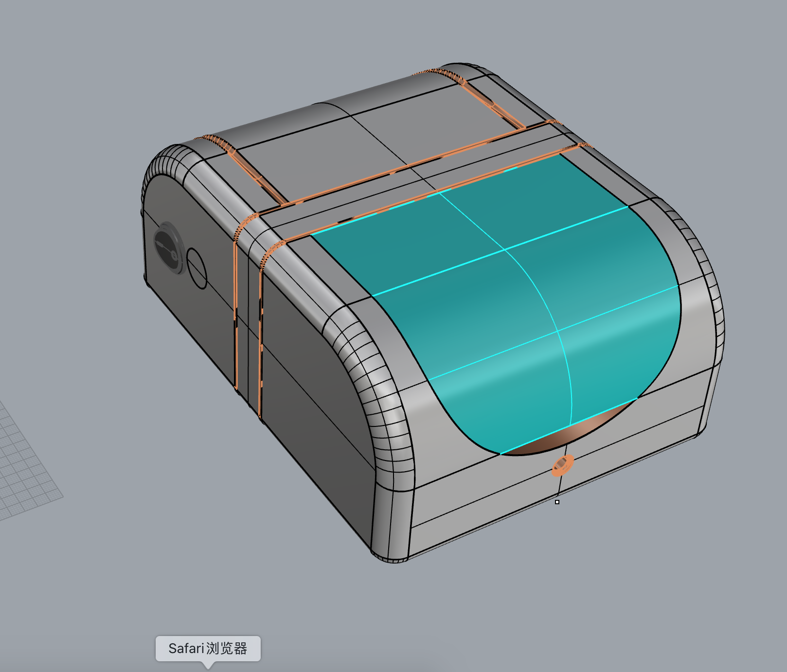Click the "Safari浏览器" tooltip label
The image size is (787, 672).
pos(208,649)
